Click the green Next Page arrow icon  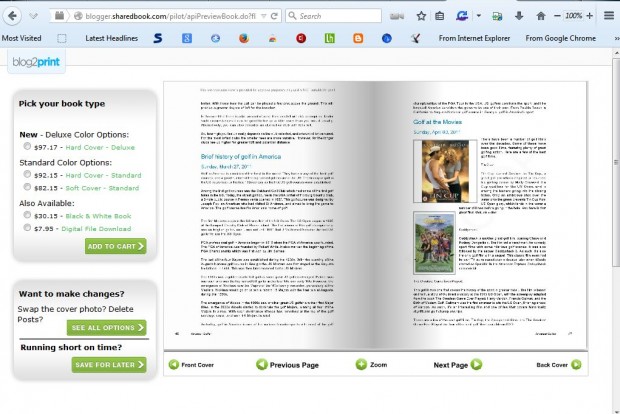[x=476, y=364]
